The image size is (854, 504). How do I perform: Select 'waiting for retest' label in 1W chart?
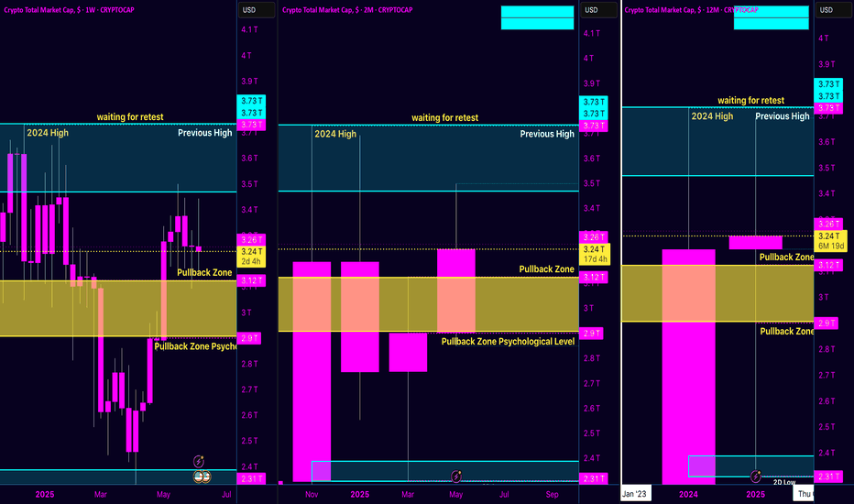tap(129, 116)
